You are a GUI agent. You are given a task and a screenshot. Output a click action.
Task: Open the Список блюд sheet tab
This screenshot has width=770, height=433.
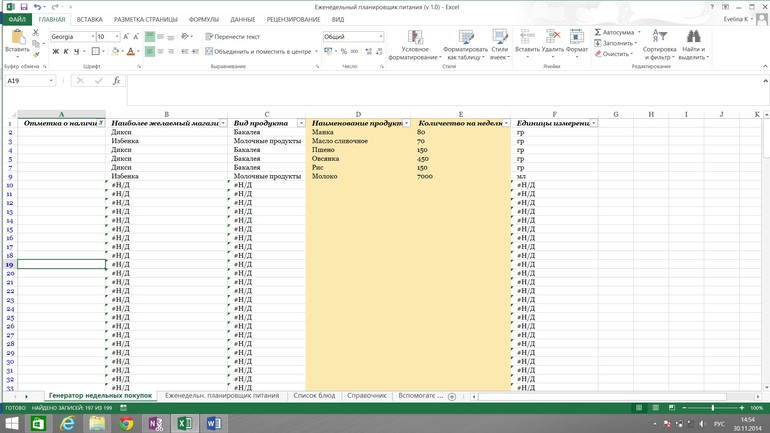coord(314,396)
